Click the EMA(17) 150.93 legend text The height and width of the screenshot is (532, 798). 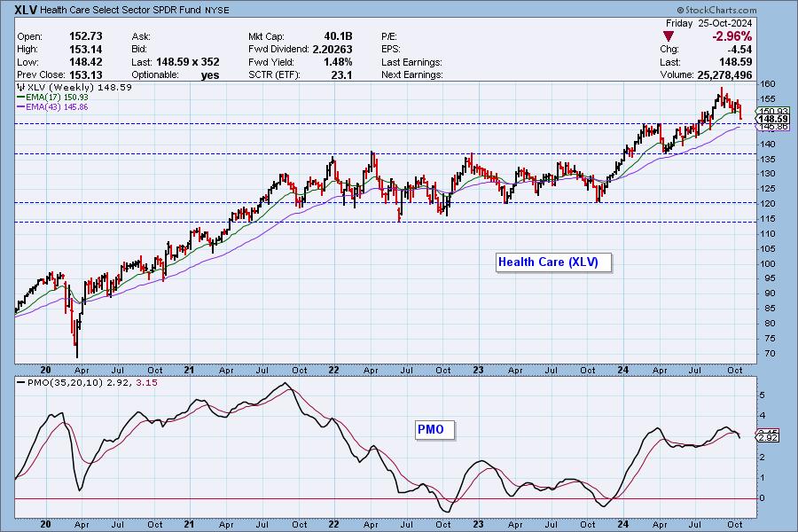click(x=57, y=98)
